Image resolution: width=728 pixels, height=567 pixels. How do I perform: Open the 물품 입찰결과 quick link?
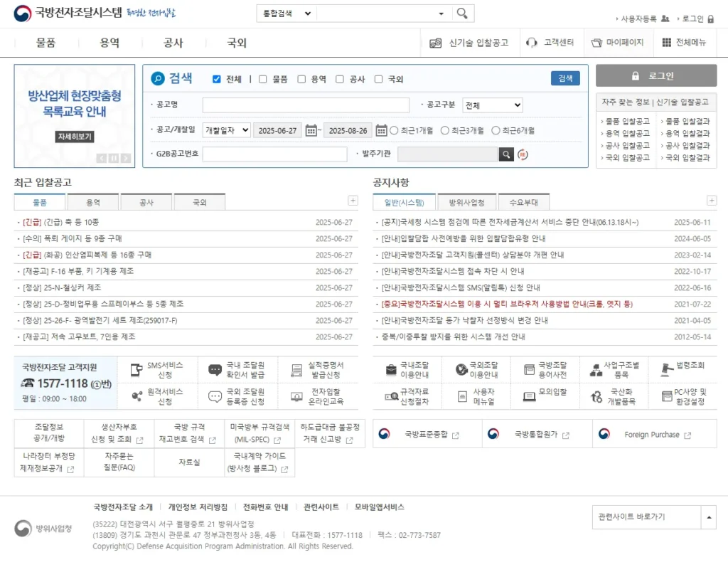(x=687, y=122)
